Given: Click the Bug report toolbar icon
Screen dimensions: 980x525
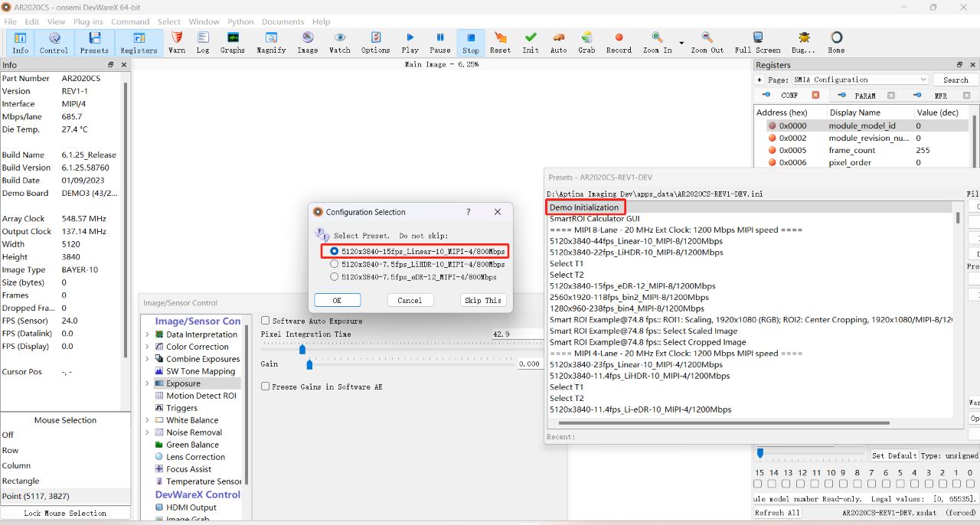Looking at the screenshot, I should click(803, 42).
